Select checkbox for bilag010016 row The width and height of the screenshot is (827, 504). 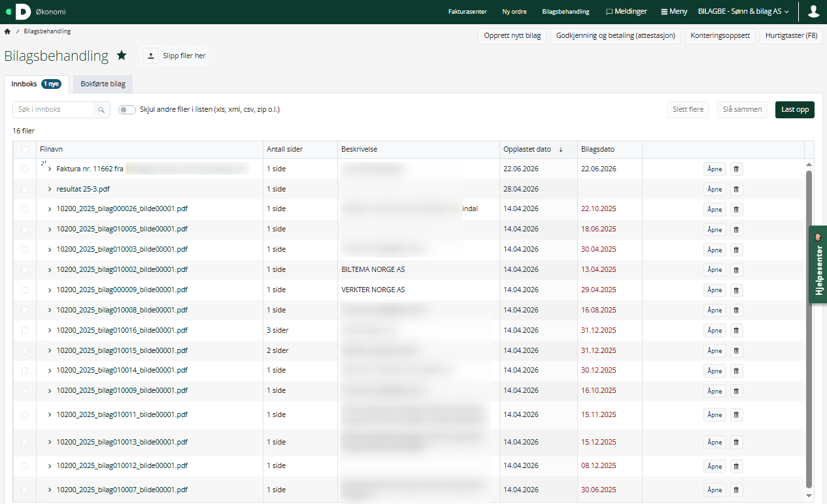(x=25, y=330)
